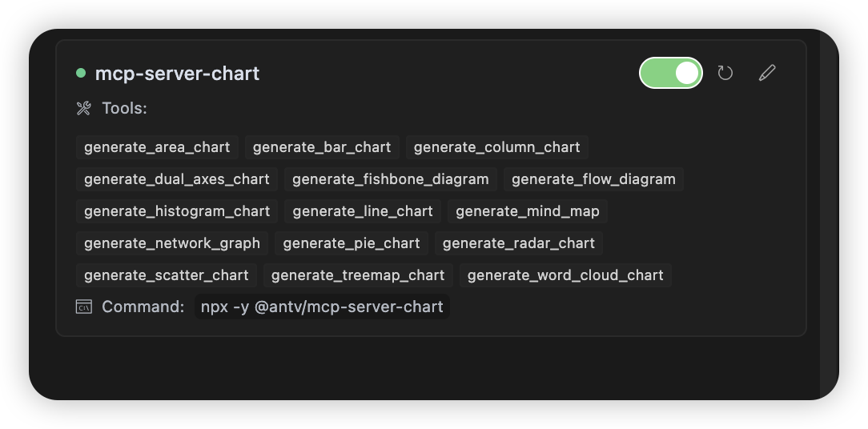Viewport: 868px width, 429px height.
Task: Click the generate_line_chart tag
Action: click(363, 211)
